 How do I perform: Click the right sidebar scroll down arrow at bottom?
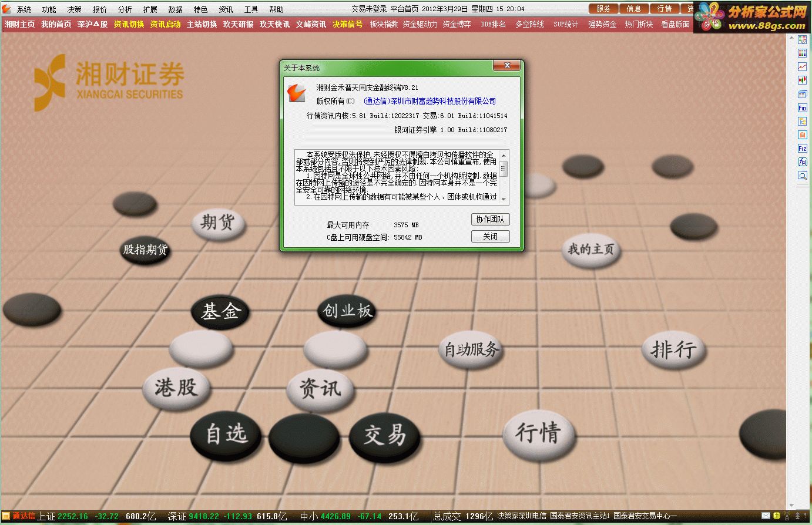pyautogui.click(x=791, y=505)
